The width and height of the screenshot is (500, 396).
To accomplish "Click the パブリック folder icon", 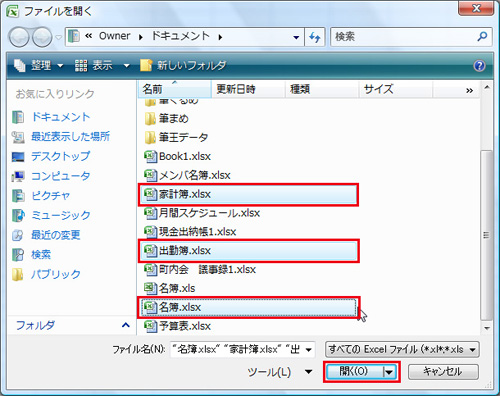I will point(17,274).
